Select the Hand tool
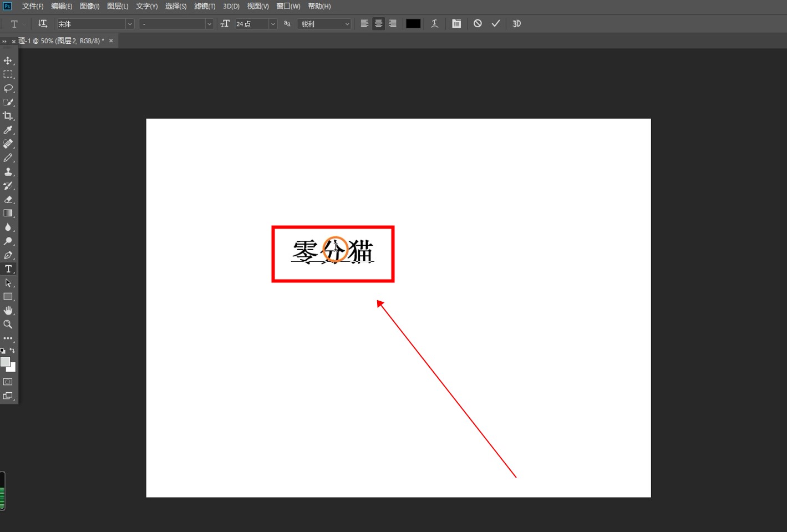The width and height of the screenshot is (787, 532). click(x=8, y=310)
